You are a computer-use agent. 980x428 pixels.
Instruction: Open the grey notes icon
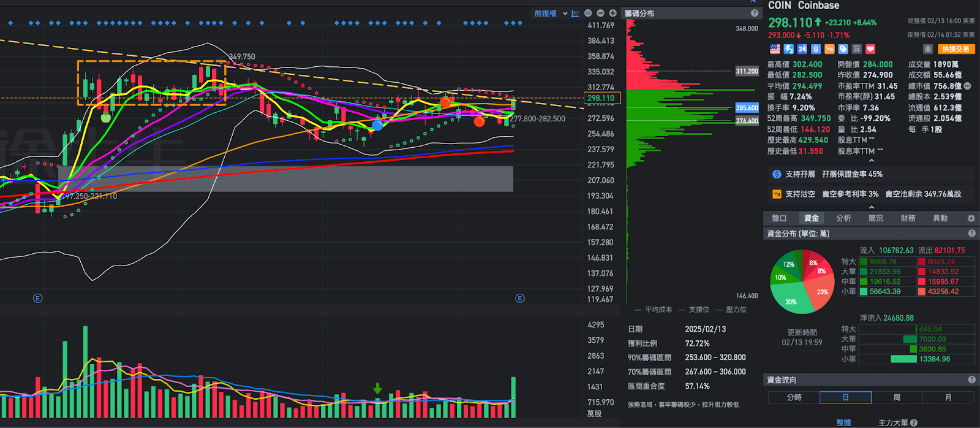(x=857, y=49)
